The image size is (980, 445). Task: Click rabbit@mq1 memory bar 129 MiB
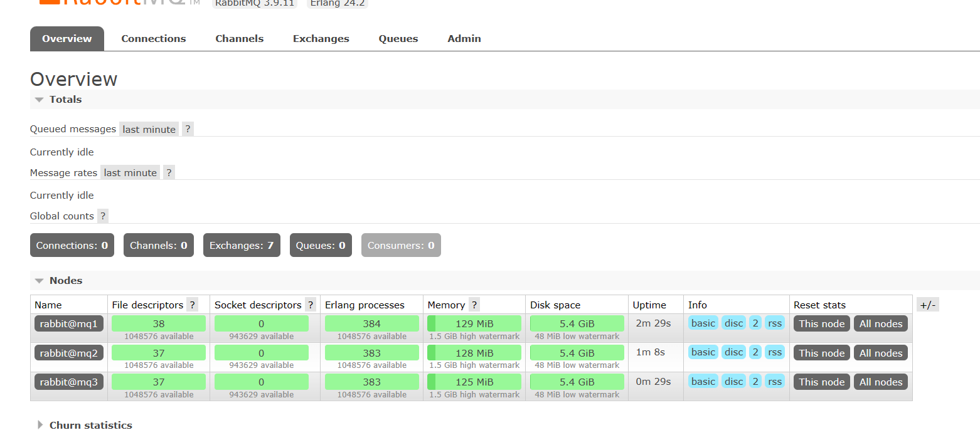tap(474, 323)
